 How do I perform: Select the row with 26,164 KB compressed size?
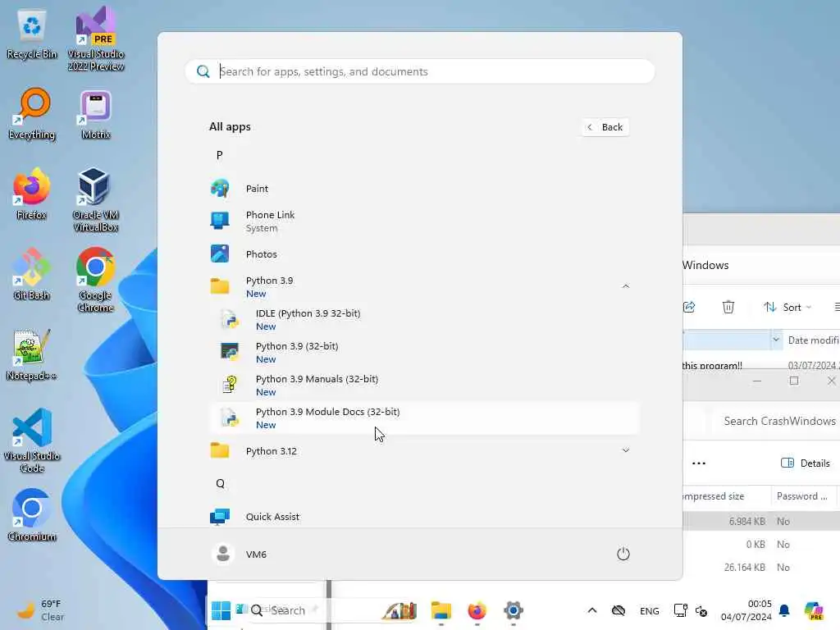[761, 568]
